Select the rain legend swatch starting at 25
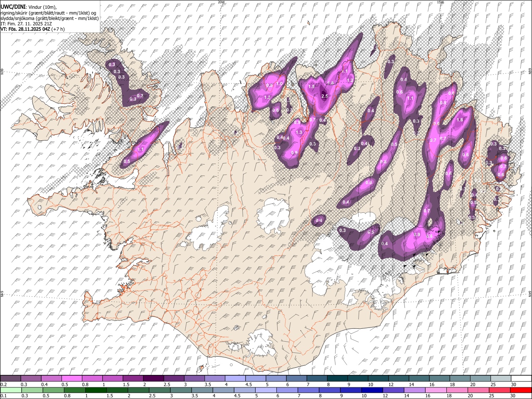 499,390
